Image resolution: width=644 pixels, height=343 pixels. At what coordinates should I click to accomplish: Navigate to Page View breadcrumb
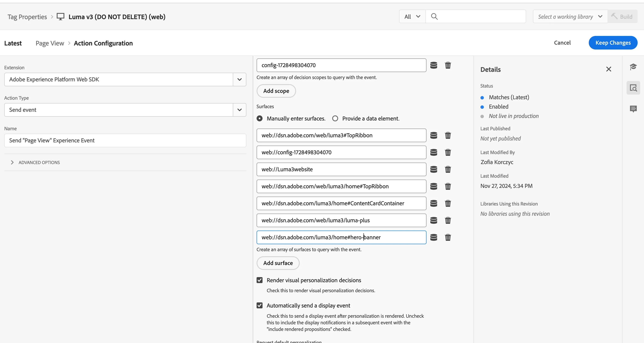click(x=50, y=43)
